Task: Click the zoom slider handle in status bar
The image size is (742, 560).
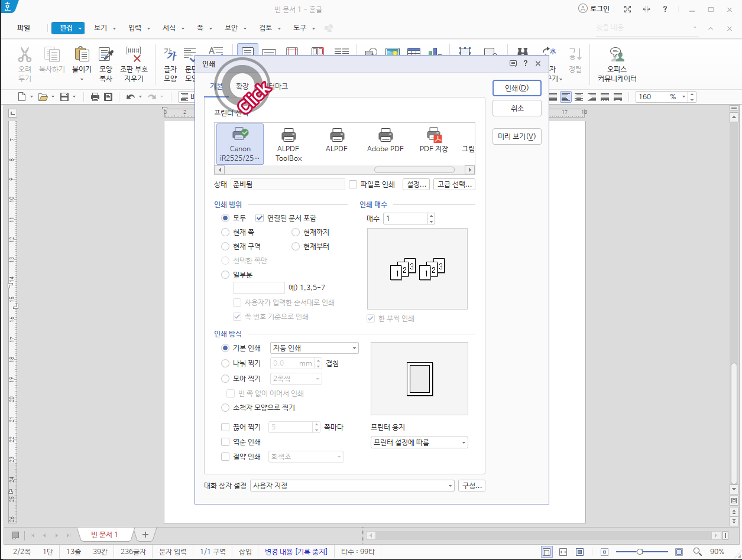Action: [x=640, y=552]
